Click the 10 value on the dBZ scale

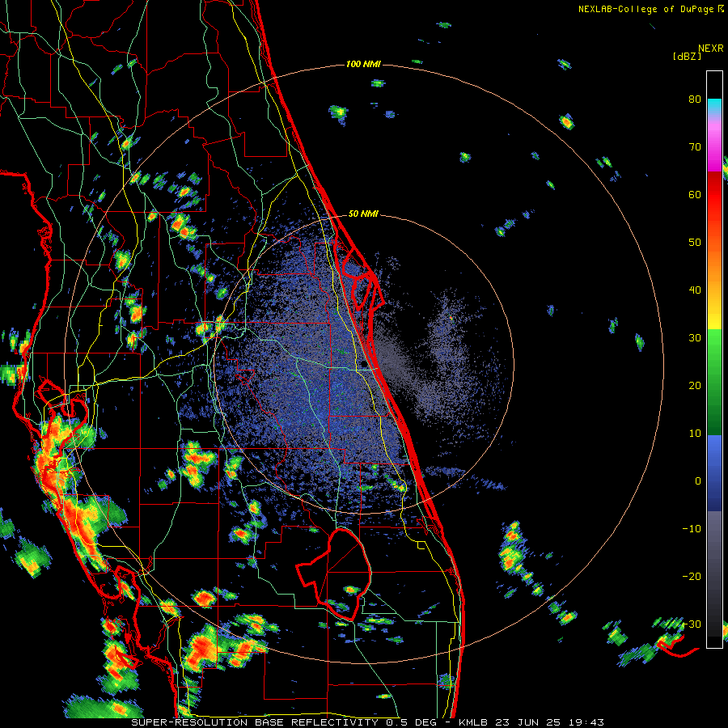tap(695, 434)
